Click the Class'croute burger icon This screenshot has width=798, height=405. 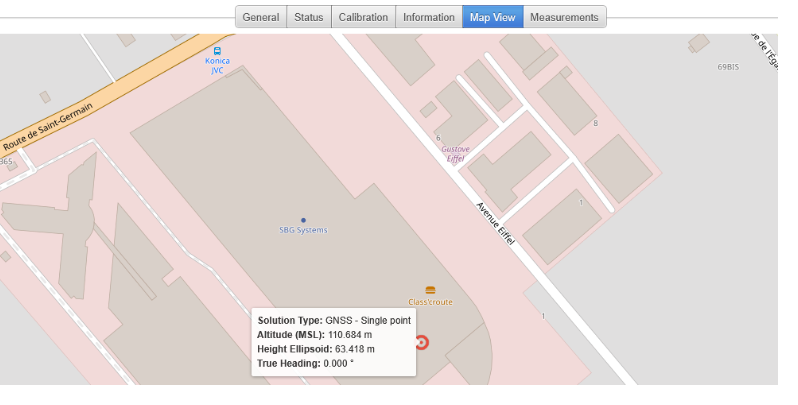(x=431, y=290)
